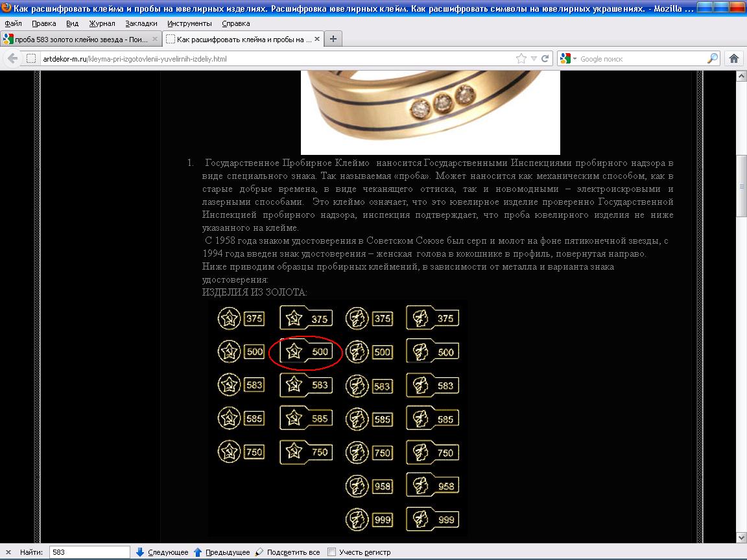The width and height of the screenshot is (747, 560).
Task: Click the scrollbar down arrow
Action: pyautogui.click(x=742, y=537)
